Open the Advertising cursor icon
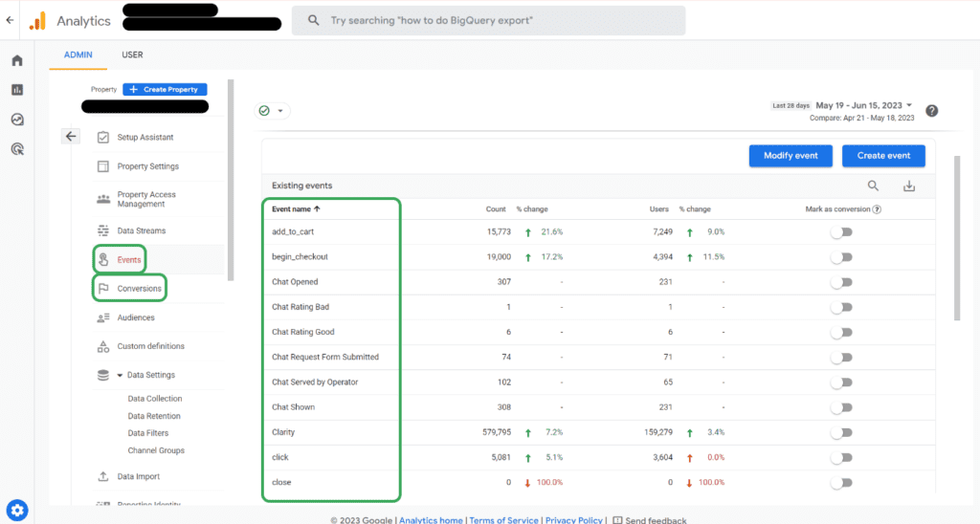 pos(17,148)
